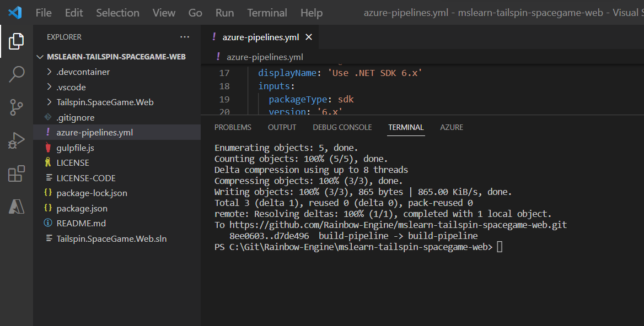644x326 pixels.
Task: Open the Edit menu
Action: 74,13
